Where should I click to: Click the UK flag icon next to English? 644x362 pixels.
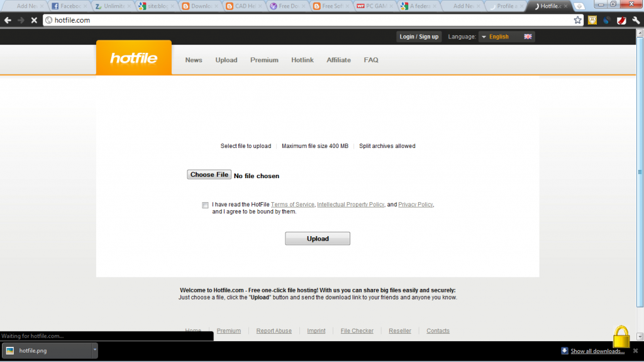coord(528,37)
